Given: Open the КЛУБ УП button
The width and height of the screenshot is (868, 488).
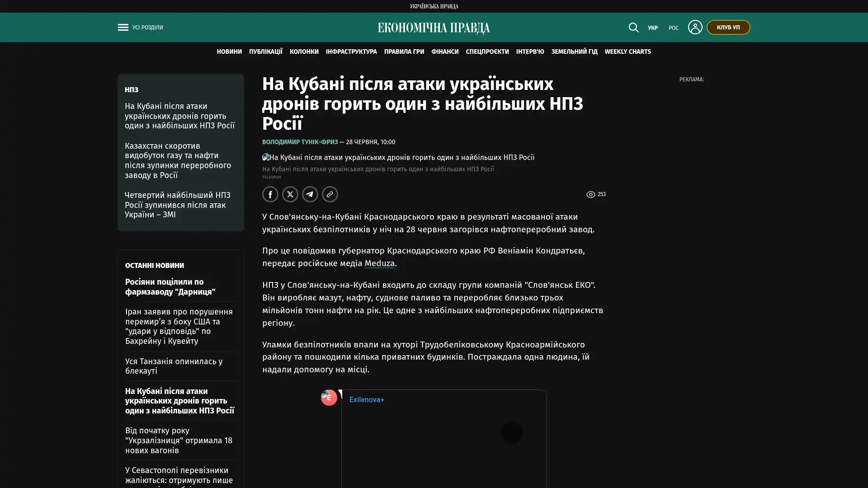Looking at the screenshot, I should [x=728, y=27].
